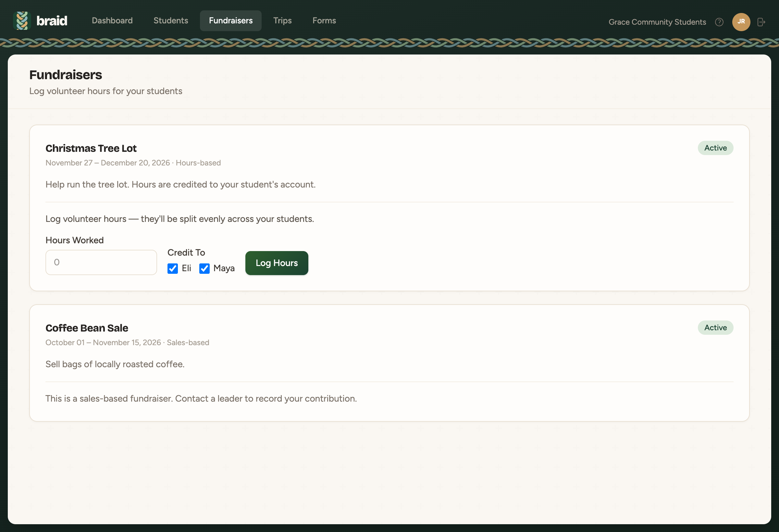Click the Log Hours button
The height and width of the screenshot is (532, 779).
(277, 263)
